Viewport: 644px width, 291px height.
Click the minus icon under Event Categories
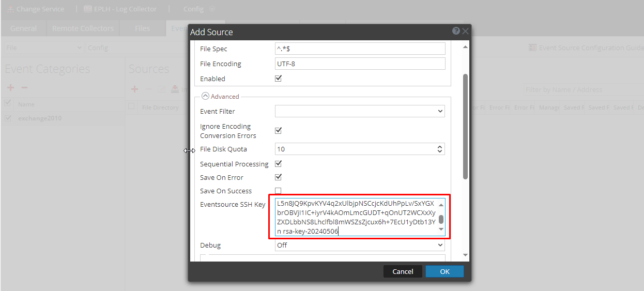point(24,88)
